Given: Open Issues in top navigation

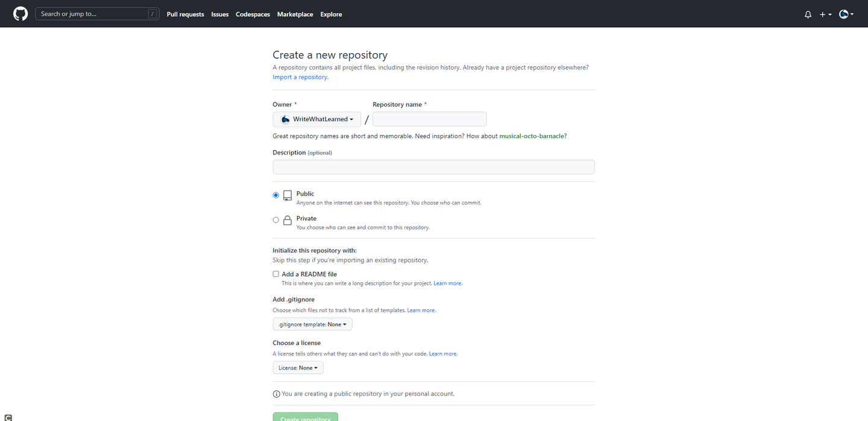Looking at the screenshot, I should (220, 14).
